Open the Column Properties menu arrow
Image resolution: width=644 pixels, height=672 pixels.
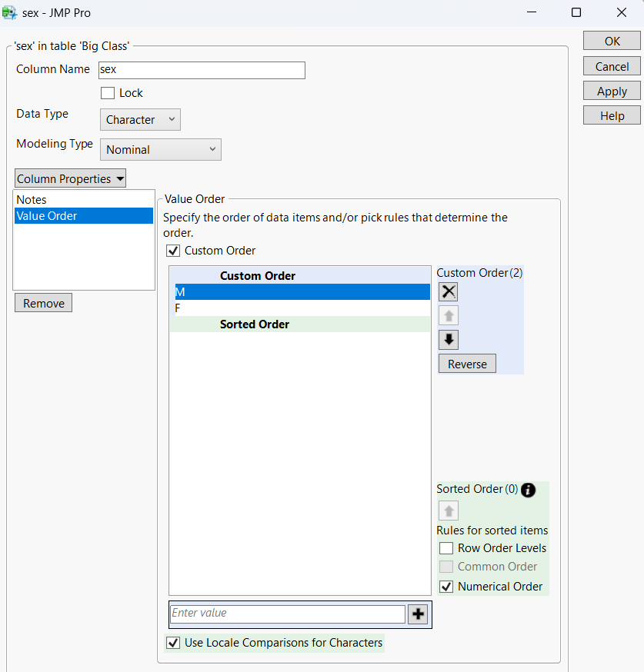click(x=119, y=178)
